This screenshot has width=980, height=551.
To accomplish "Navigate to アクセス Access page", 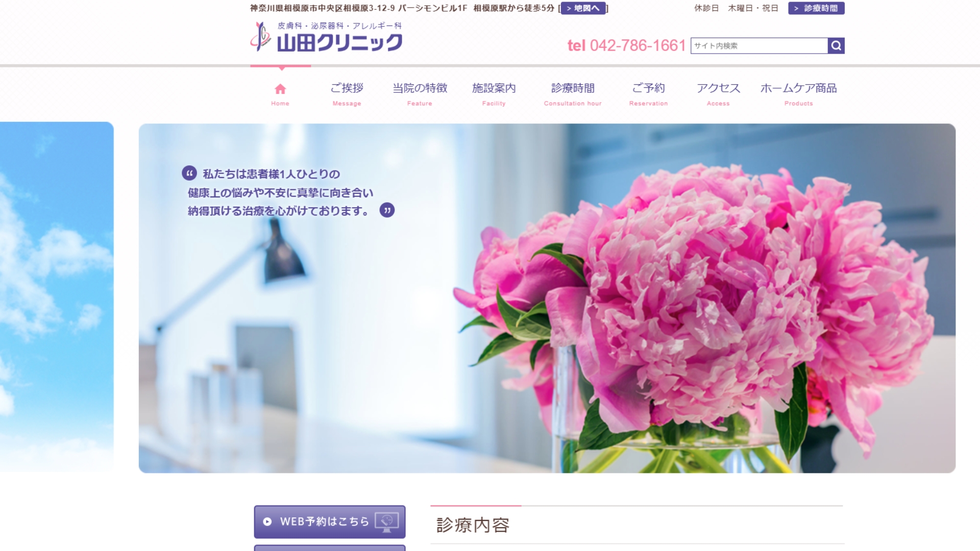I will pos(718,93).
